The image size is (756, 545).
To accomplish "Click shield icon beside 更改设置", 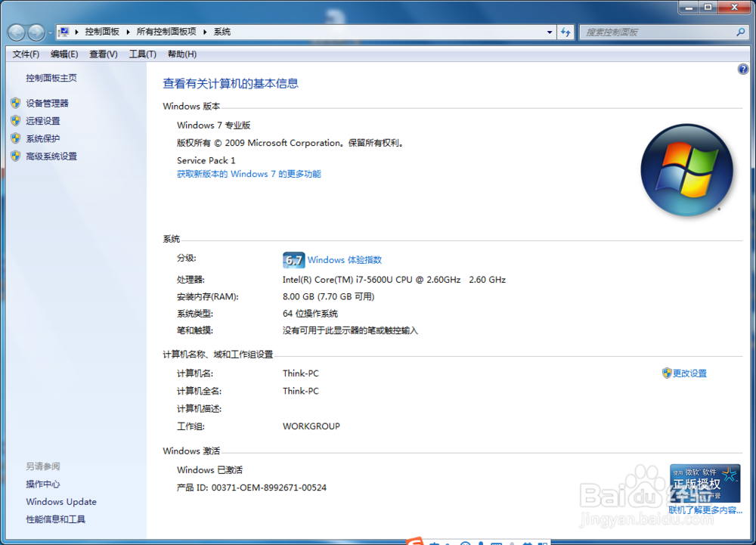I will [x=667, y=373].
